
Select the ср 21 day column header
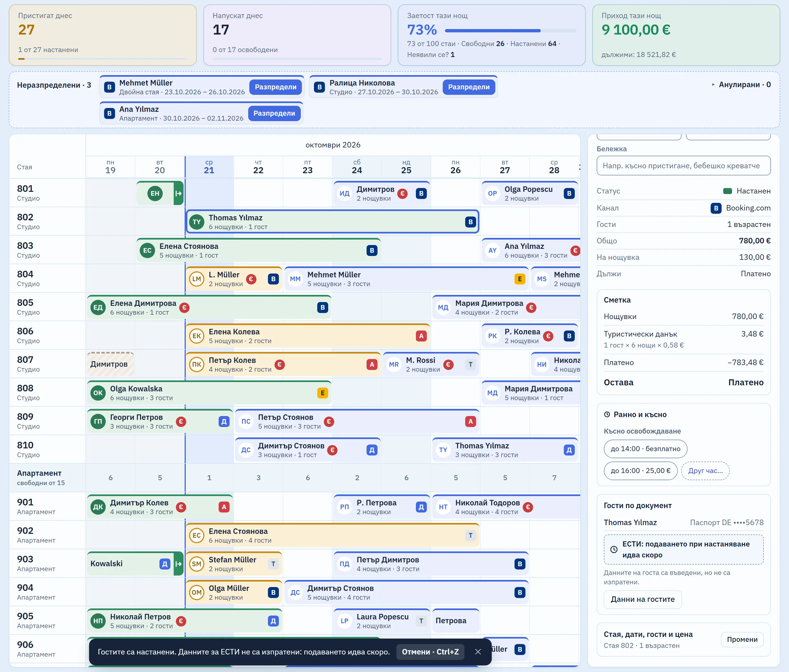[209, 167]
